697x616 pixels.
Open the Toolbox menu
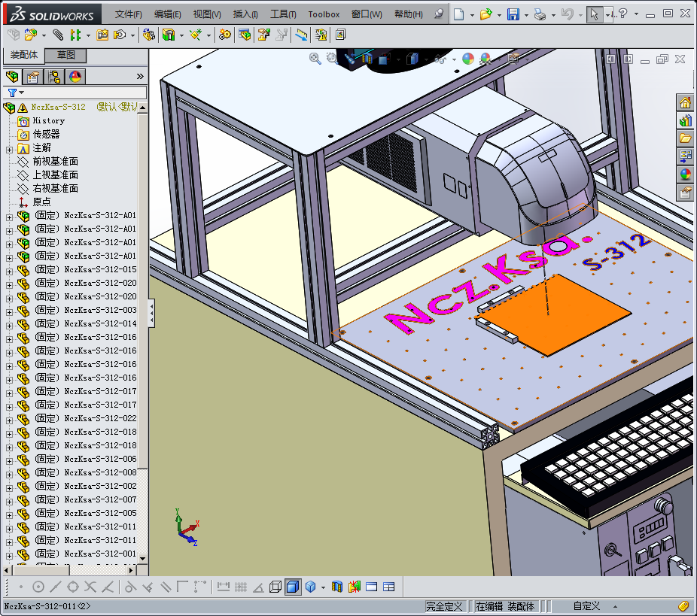point(324,14)
